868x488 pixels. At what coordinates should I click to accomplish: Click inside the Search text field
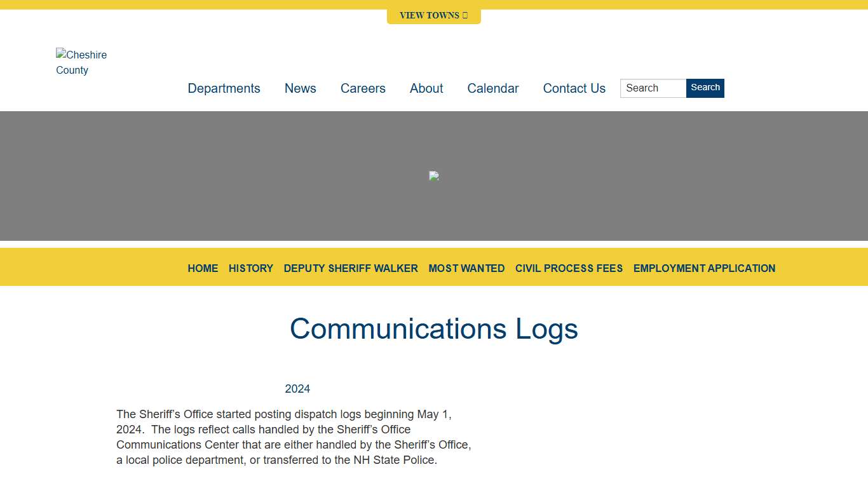pyautogui.click(x=653, y=88)
